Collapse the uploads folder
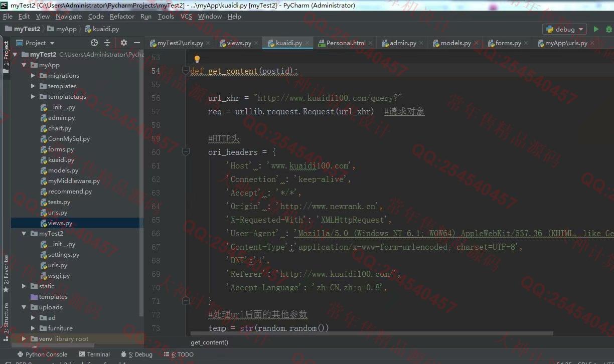 (24, 307)
